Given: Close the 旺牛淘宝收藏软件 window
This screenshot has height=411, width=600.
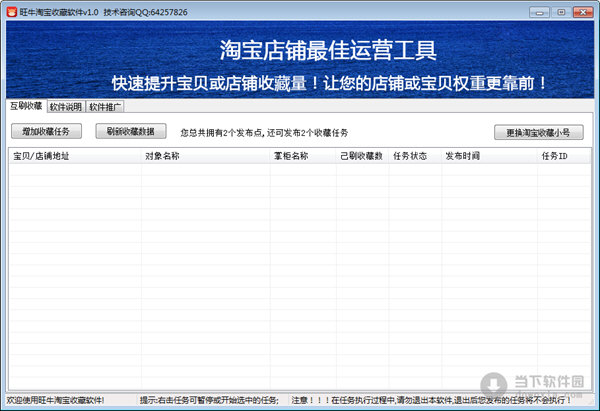Looking at the screenshot, I should [x=583, y=12].
